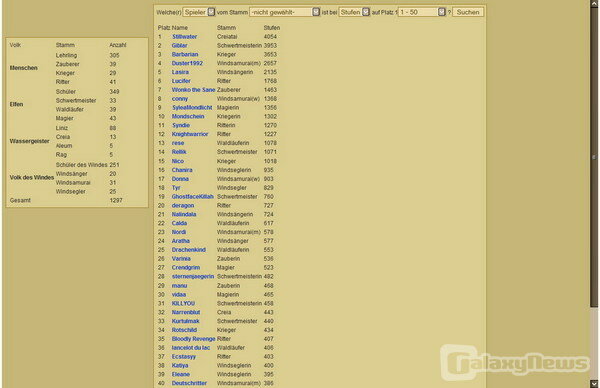This screenshot has width=600, height=388.
Task: Open player SyleaMondlicht's link
Action: (x=192, y=108)
